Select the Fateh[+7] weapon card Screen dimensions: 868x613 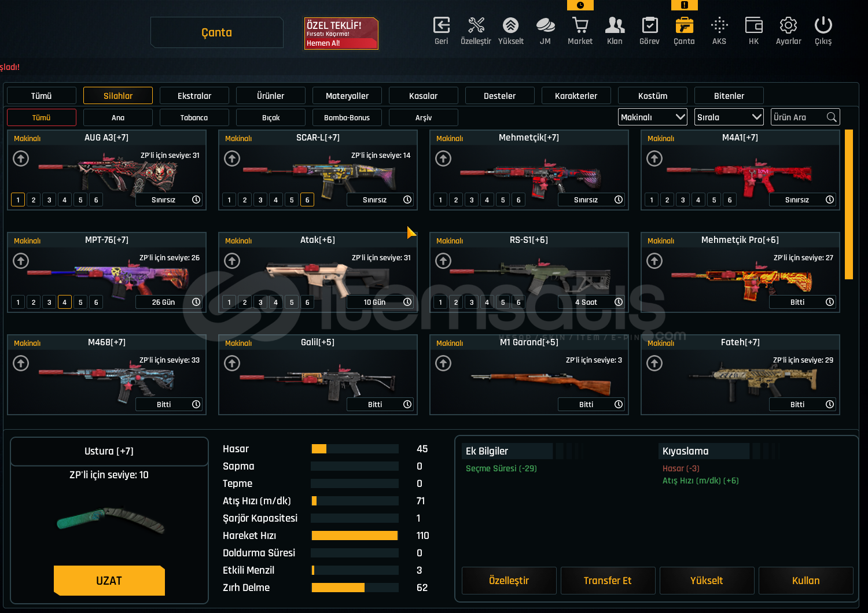[x=740, y=375]
